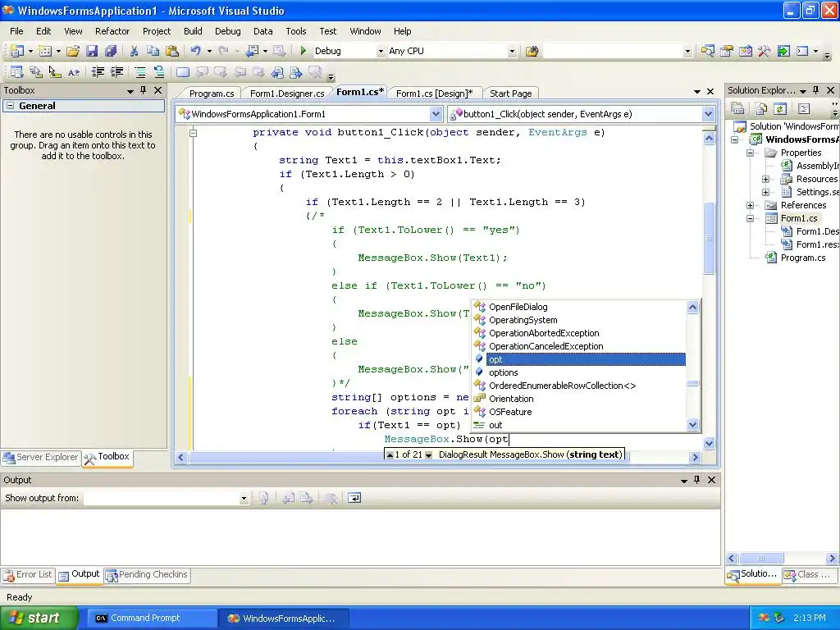Toggle a bookmark on current line icon
840x630 pixels.
pyautogui.click(x=183, y=72)
